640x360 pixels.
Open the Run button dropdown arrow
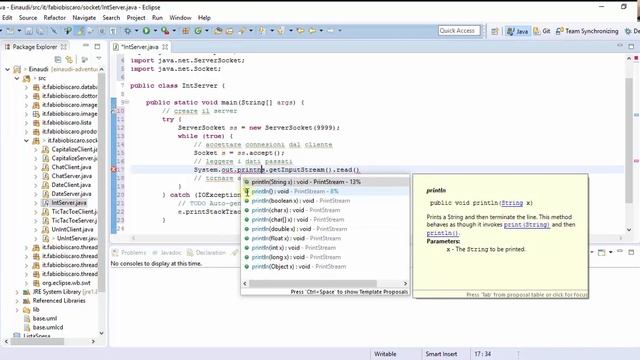click(155, 31)
